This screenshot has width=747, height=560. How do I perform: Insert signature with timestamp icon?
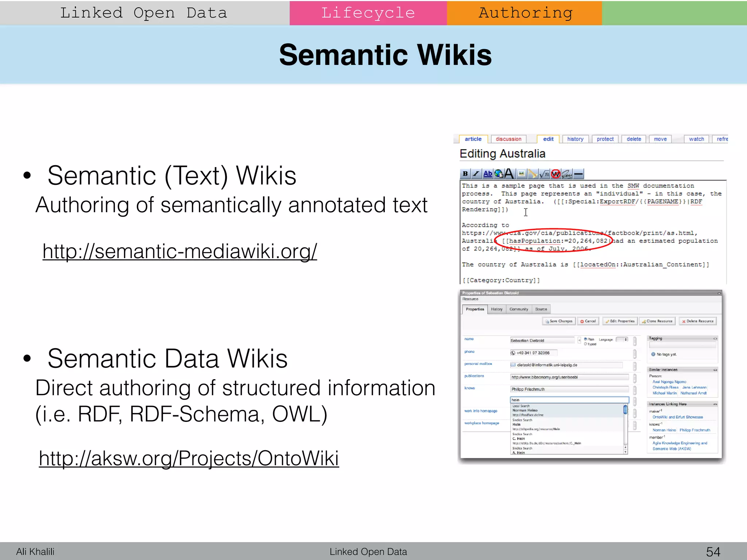[x=567, y=174]
